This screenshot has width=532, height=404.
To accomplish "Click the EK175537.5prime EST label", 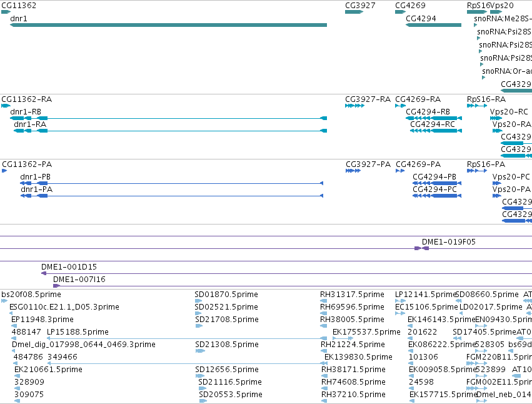I will tap(366, 332).
